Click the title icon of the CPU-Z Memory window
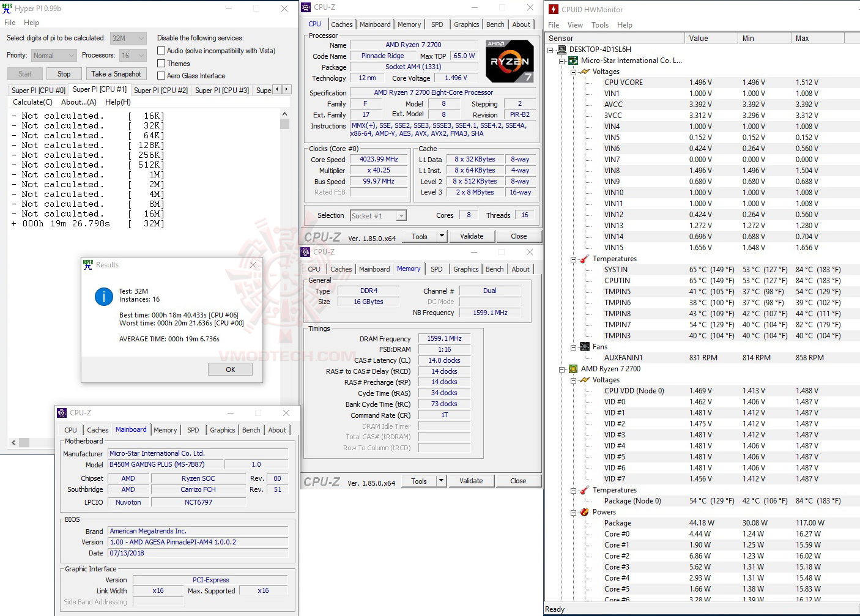This screenshot has width=860, height=616. point(305,252)
